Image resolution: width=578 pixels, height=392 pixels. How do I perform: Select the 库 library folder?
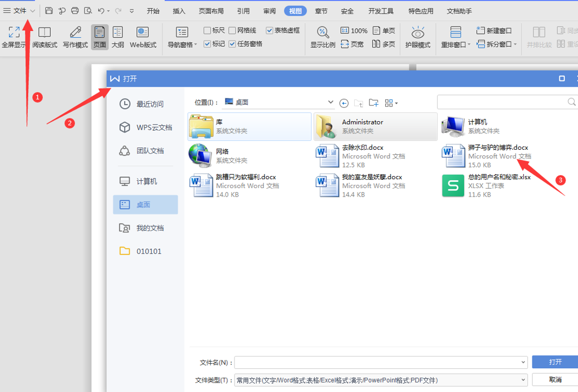click(x=250, y=127)
